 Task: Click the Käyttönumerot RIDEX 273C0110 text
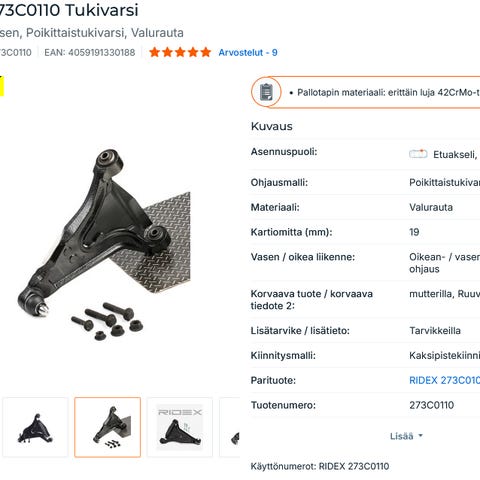pos(320,466)
